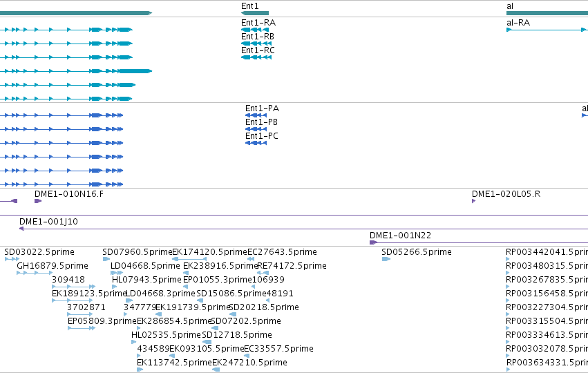Click EST label SD20218.5prime

click(x=264, y=307)
